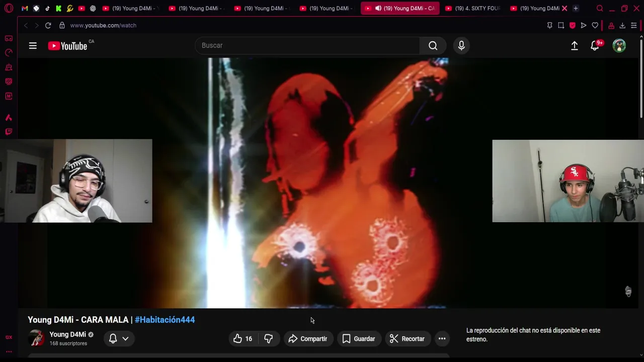Viewport: 644px width, 362px height.
Task: Open the Opera player arrow icon
Action: pyautogui.click(x=584, y=25)
